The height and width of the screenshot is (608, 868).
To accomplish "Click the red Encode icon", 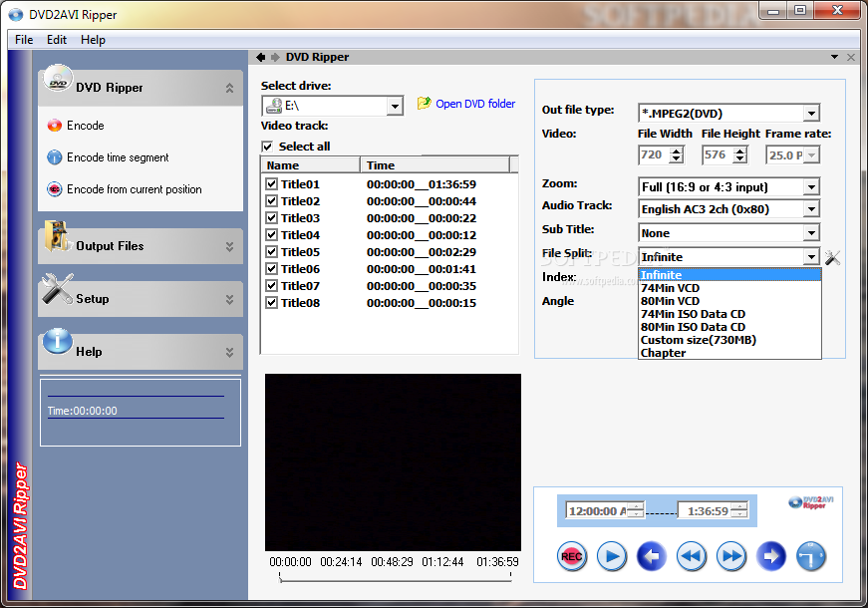I will [x=54, y=126].
